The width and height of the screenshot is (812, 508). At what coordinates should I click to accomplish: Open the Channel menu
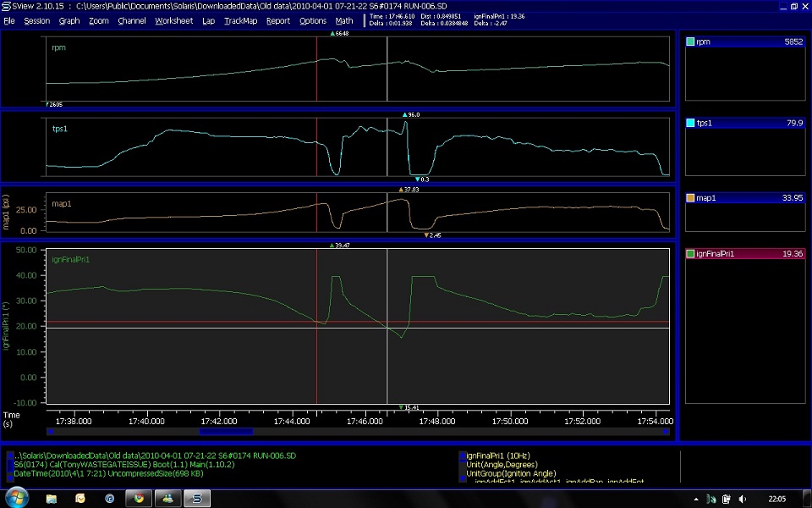132,20
